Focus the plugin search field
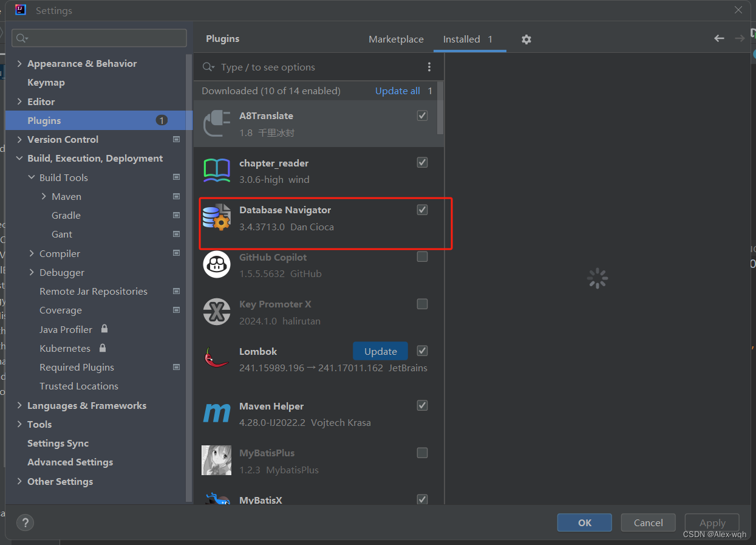This screenshot has height=545, width=756. tap(319, 67)
